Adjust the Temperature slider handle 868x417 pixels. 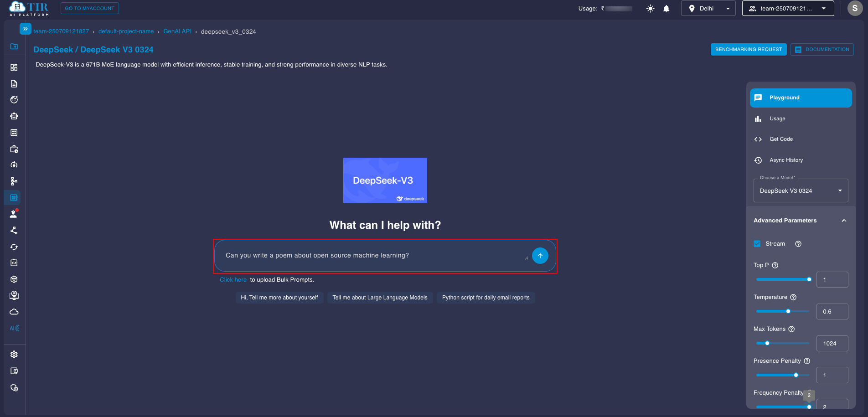[788, 311]
